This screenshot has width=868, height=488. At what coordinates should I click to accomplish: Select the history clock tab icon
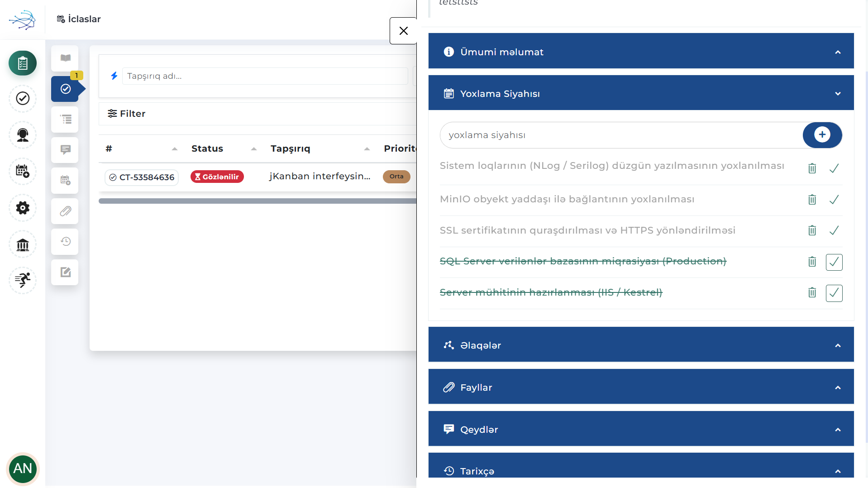65,242
